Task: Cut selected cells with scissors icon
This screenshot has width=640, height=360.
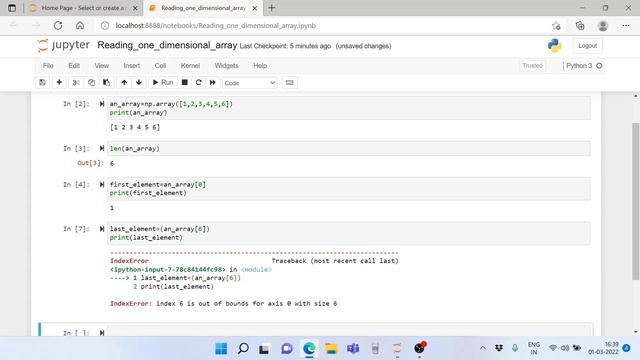Action: tap(76, 82)
